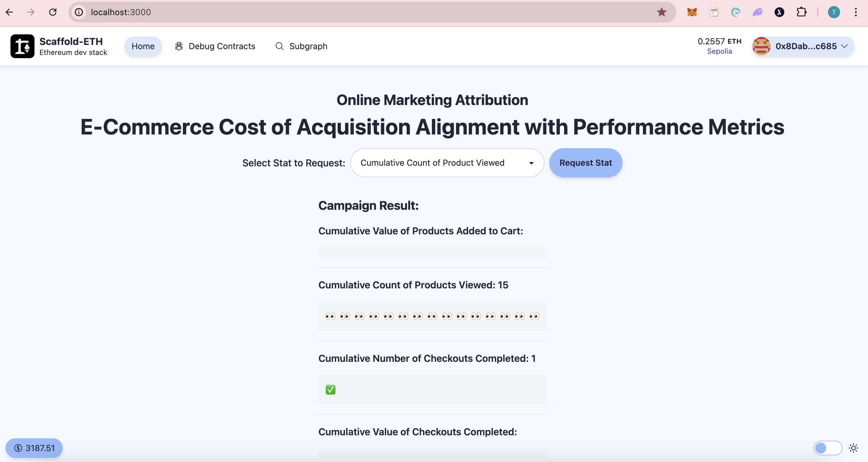The image size is (868, 462).
Task: Click the dollar icon in price badge
Action: click(x=18, y=448)
